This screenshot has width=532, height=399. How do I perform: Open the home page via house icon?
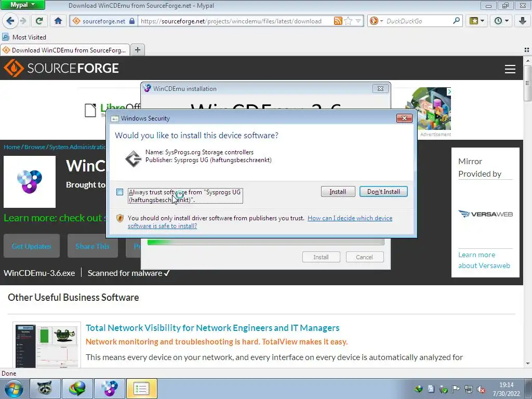(x=58, y=21)
